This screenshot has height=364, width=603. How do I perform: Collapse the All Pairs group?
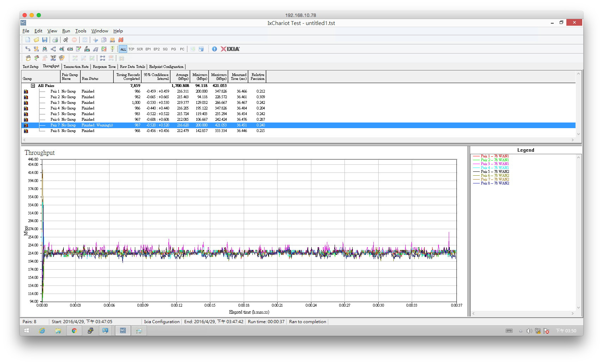(x=33, y=86)
